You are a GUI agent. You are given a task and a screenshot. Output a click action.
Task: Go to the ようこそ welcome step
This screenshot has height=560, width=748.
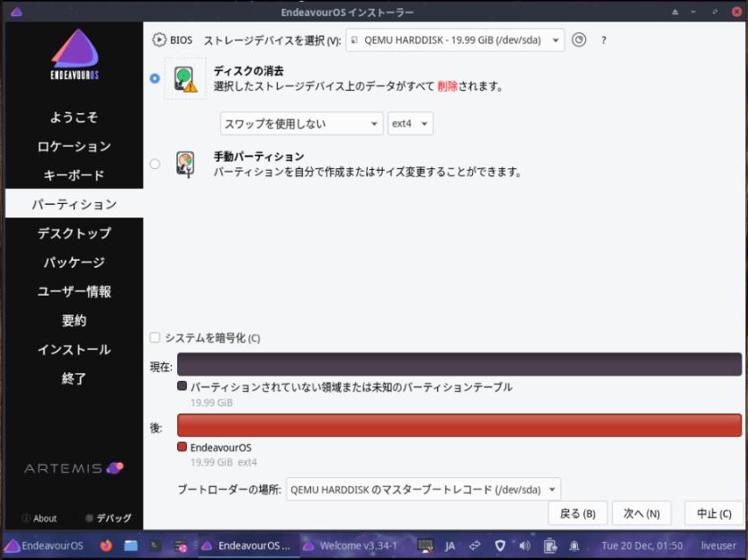(x=74, y=117)
